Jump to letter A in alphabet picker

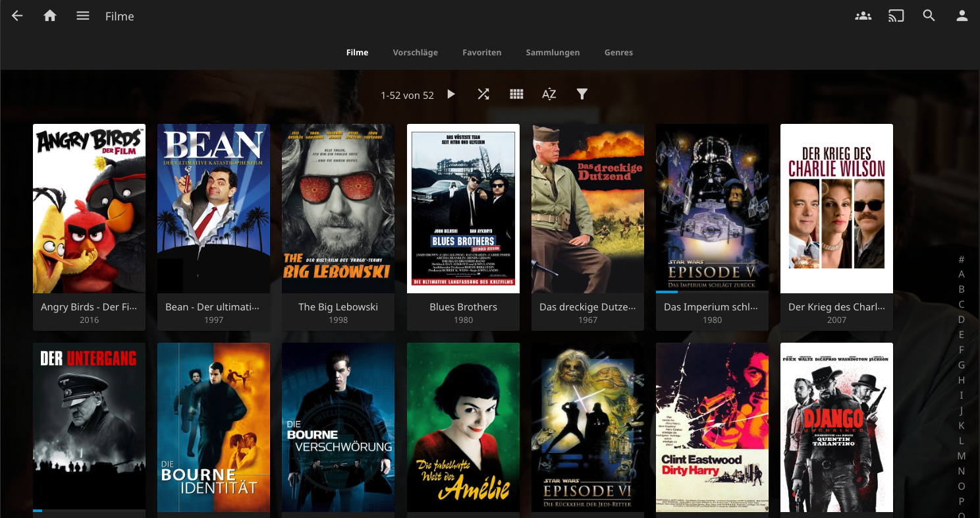pos(962,274)
